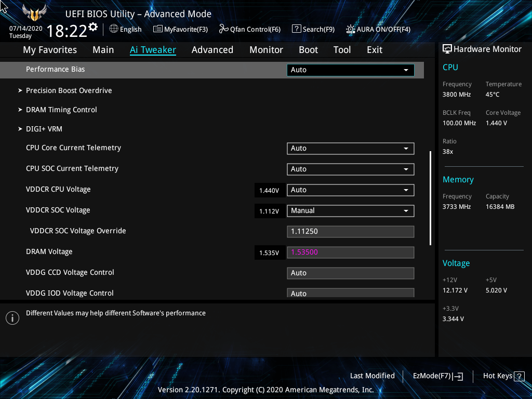Open Performance Bias dropdown
The width and height of the screenshot is (532, 399).
351,70
